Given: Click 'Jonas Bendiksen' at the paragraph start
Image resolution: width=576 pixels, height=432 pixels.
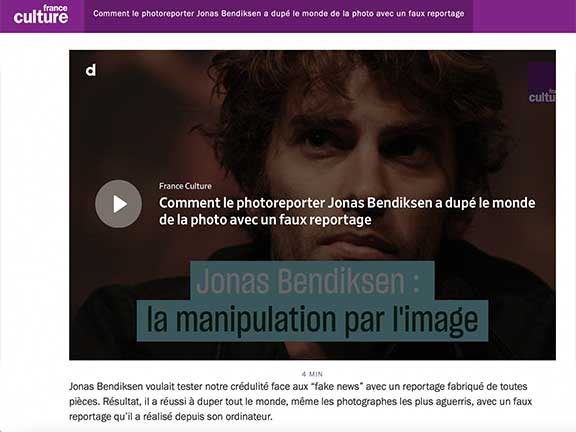Looking at the screenshot, I should (106, 386).
